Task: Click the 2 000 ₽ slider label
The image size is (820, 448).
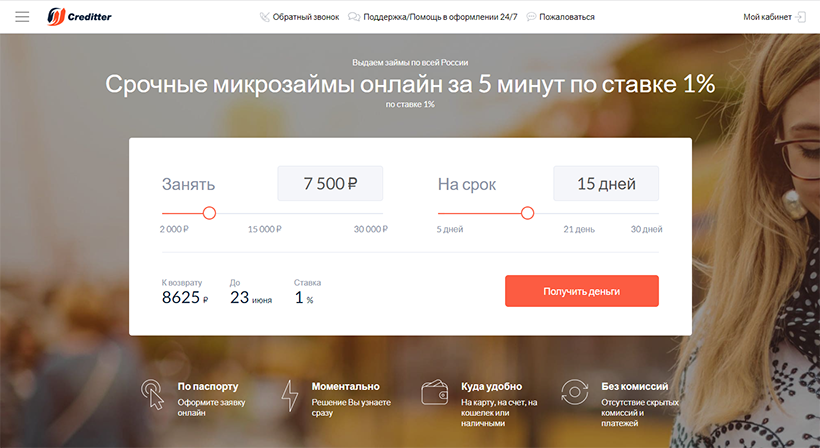Action: coord(174,229)
